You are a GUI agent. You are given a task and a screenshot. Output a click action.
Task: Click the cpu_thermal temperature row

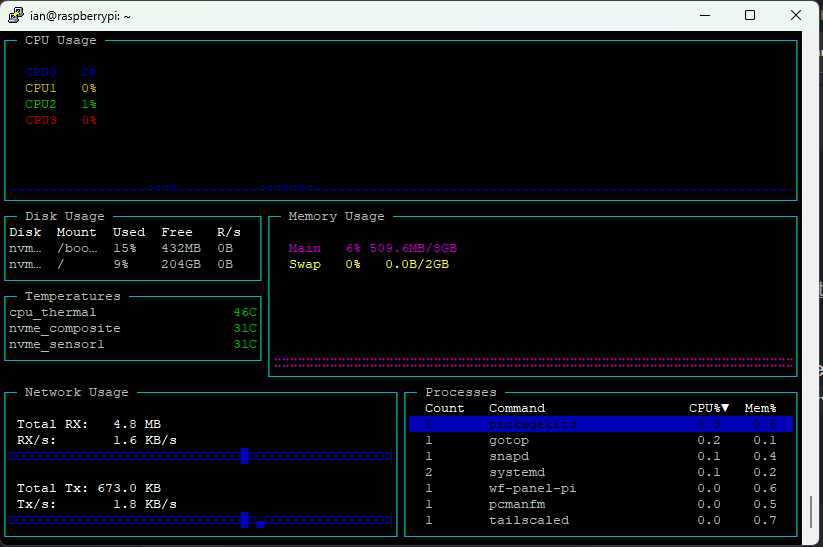click(x=133, y=312)
